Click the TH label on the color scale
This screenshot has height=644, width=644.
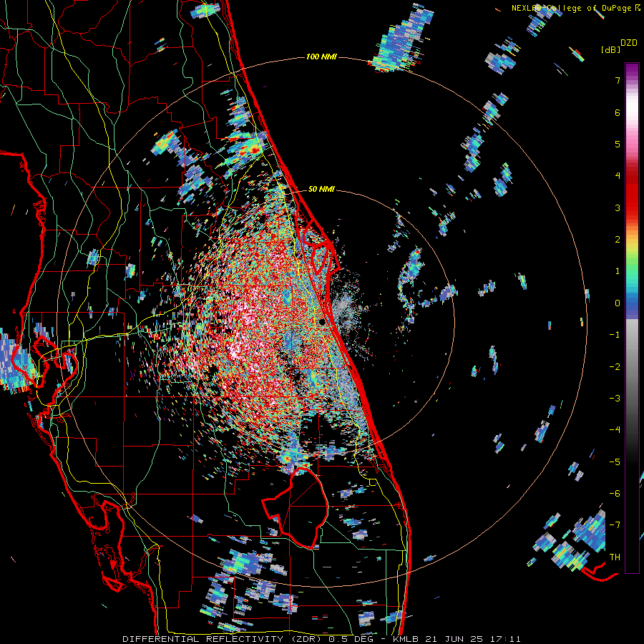[615, 557]
